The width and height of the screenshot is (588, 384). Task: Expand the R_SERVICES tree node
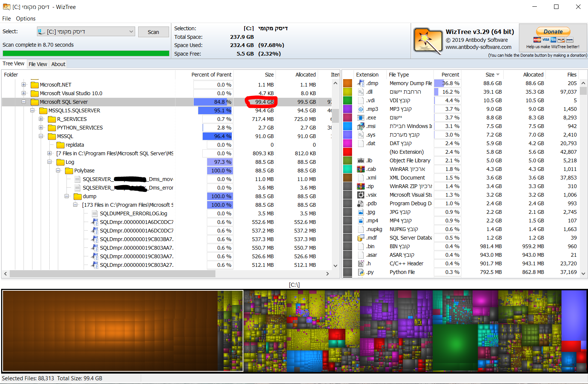[x=41, y=119]
